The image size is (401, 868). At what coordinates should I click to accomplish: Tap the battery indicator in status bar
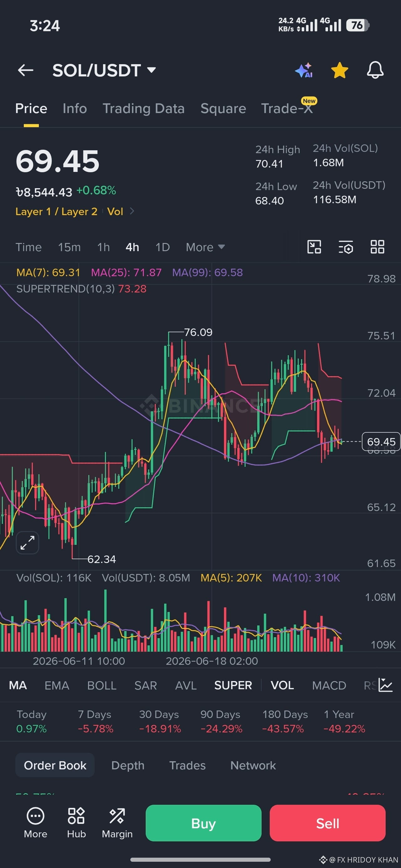point(358,25)
